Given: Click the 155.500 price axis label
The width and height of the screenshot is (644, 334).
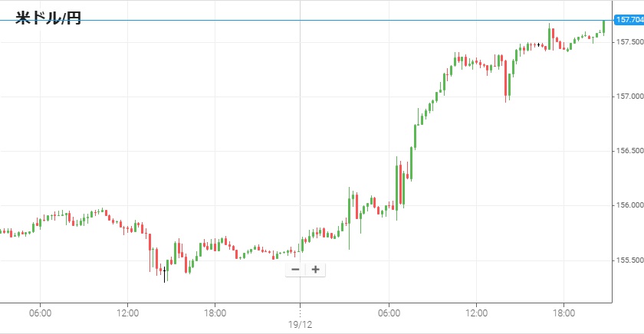Looking at the screenshot, I should click(x=629, y=260).
